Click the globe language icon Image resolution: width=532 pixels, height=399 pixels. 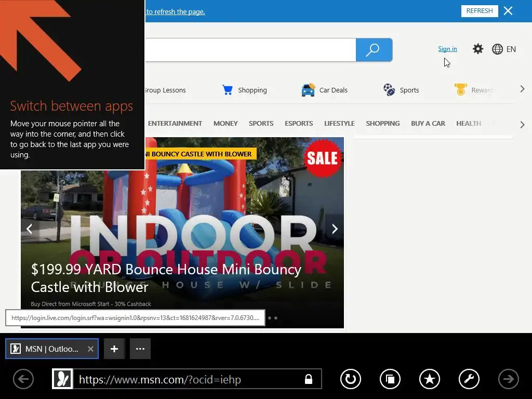pyautogui.click(x=497, y=49)
